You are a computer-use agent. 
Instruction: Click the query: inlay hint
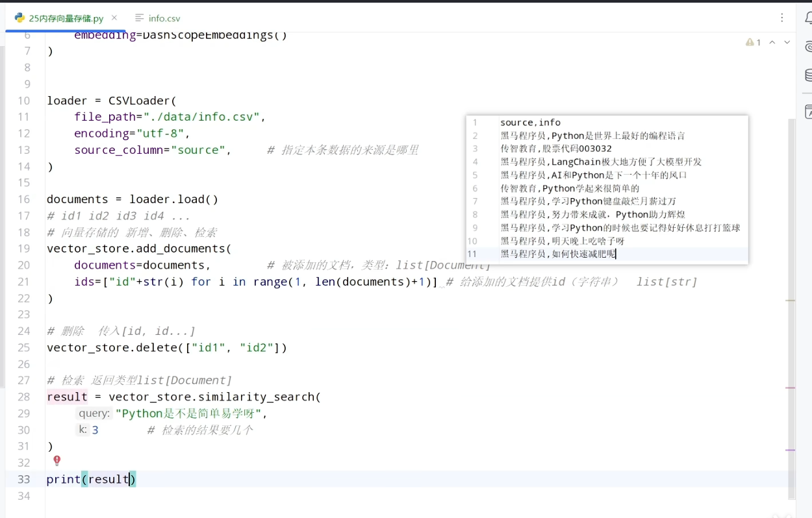(94, 413)
